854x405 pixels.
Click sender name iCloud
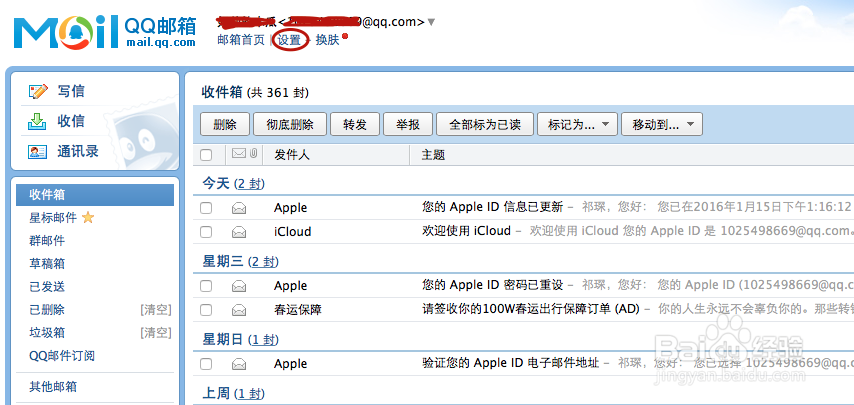pyautogui.click(x=292, y=232)
